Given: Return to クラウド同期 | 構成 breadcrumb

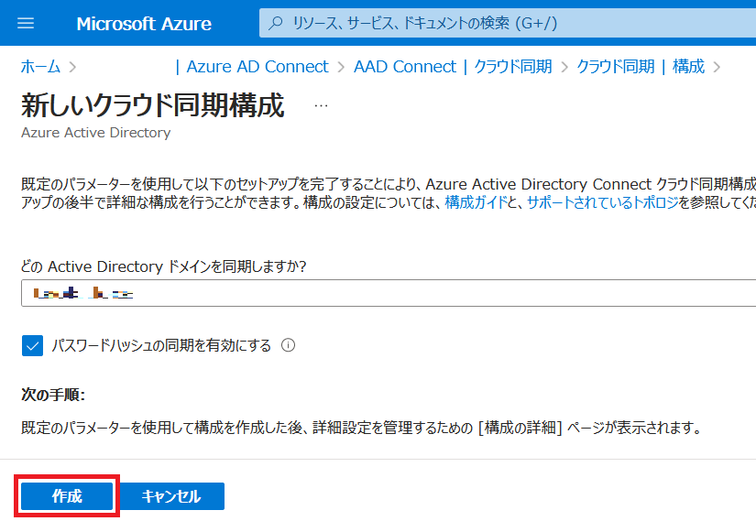Looking at the screenshot, I should tap(641, 67).
